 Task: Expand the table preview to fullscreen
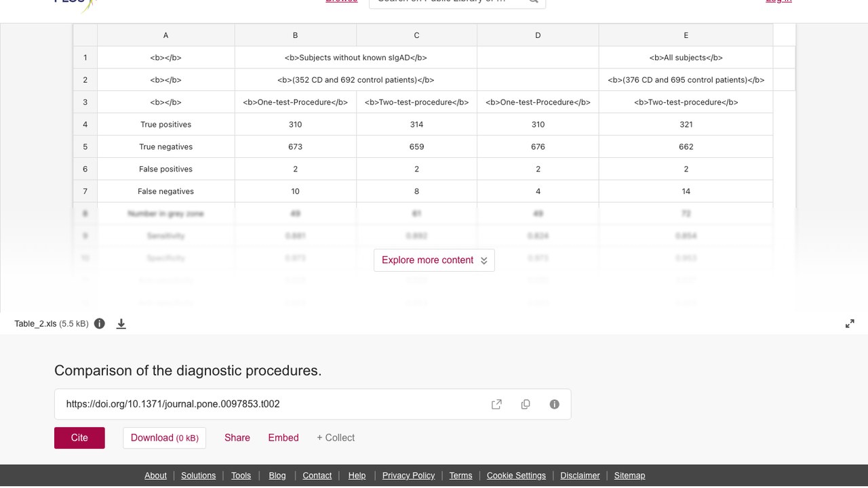850,323
